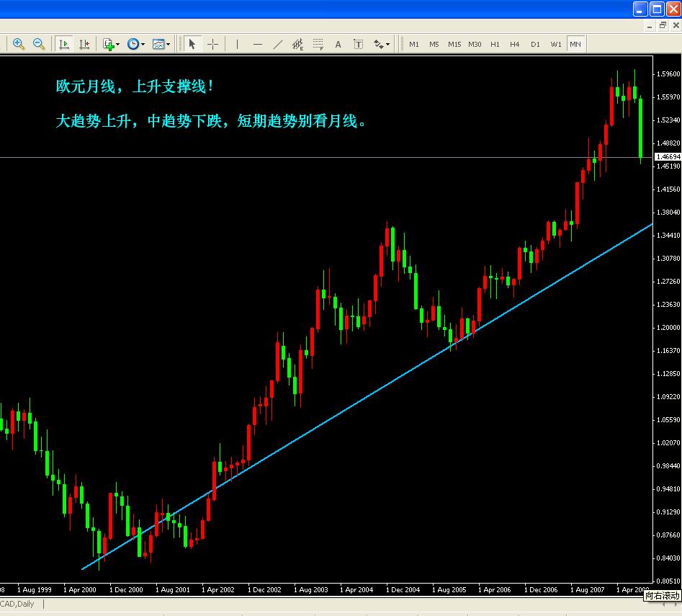Viewport: 682px width, 616px height.
Task: Select the vertical line drawing tool
Action: (237, 44)
